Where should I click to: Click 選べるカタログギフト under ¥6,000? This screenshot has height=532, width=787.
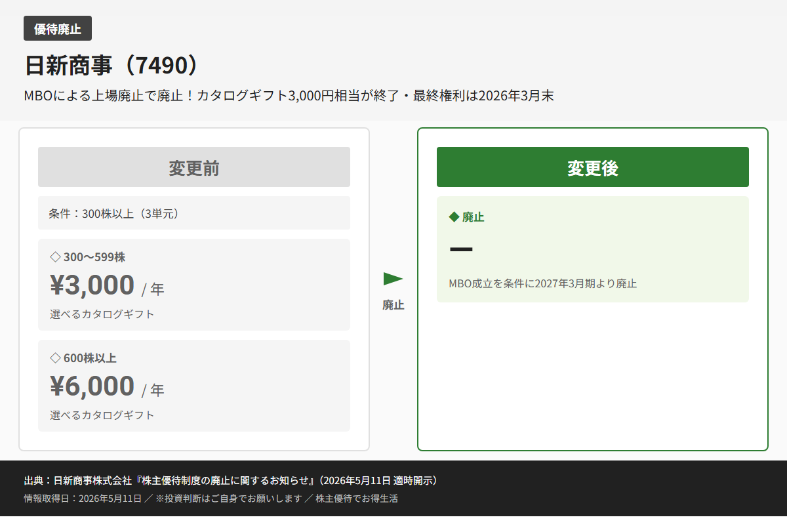pyautogui.click(x=102, y=415)
